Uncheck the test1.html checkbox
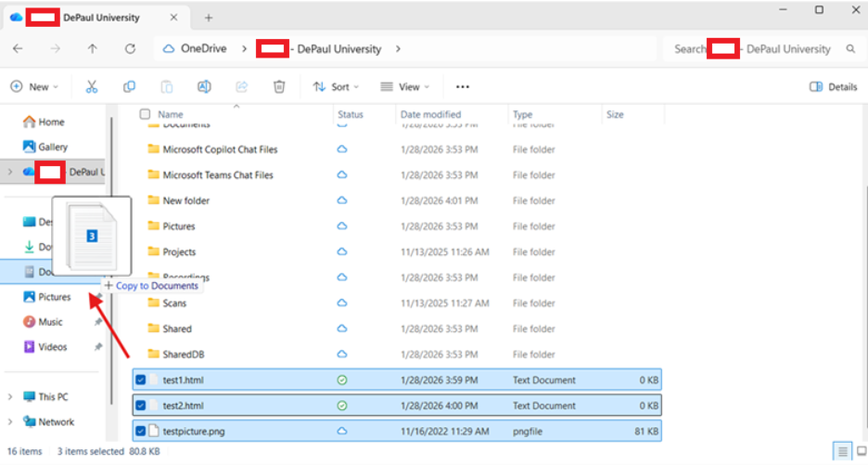The image size is (868, 465). (x=141, y=380)
